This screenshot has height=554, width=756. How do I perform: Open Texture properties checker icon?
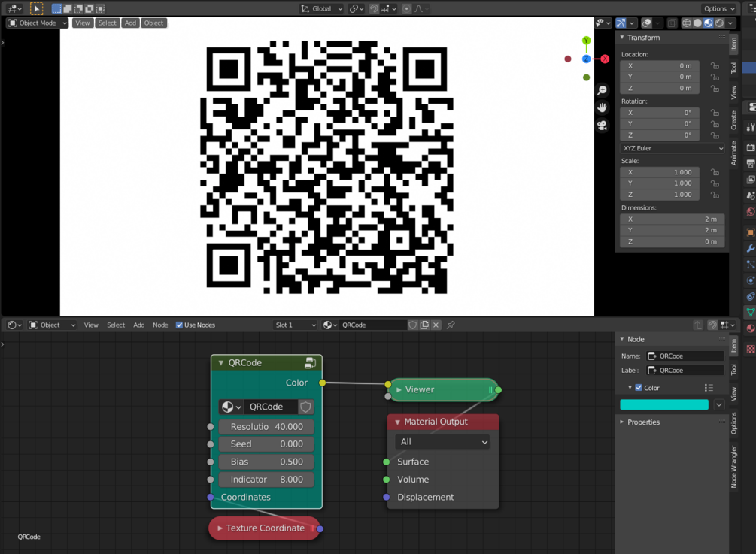click(x=751, y=350)
